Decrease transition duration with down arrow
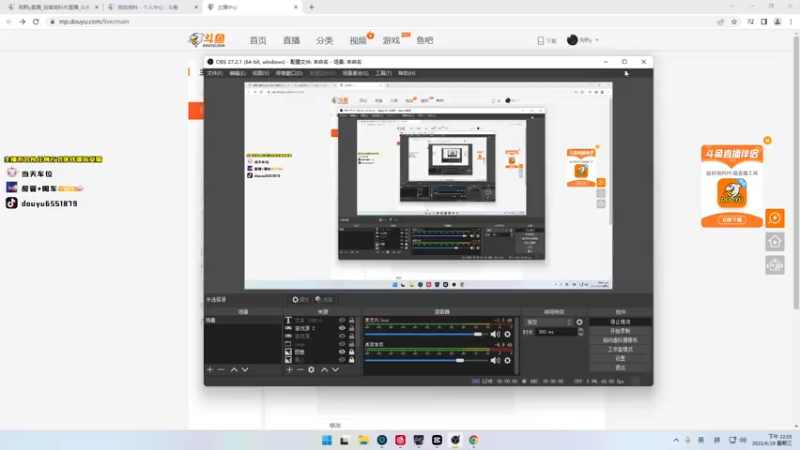 581,334
